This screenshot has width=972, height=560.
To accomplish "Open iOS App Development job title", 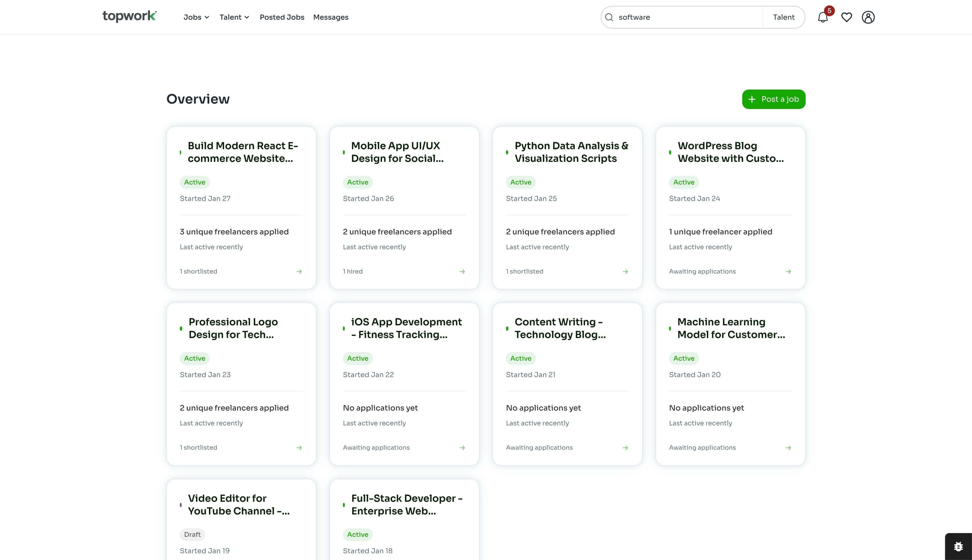I will point(406,328).
